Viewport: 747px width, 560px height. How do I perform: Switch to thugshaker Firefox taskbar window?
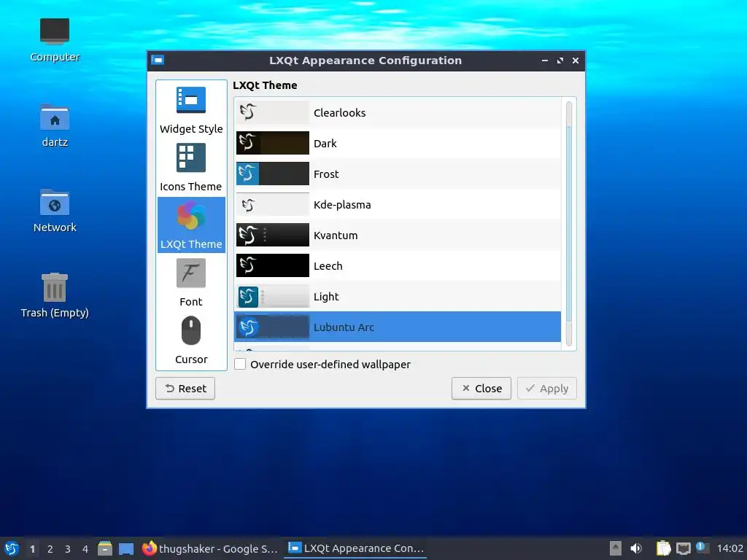click(x=210, y=548)
